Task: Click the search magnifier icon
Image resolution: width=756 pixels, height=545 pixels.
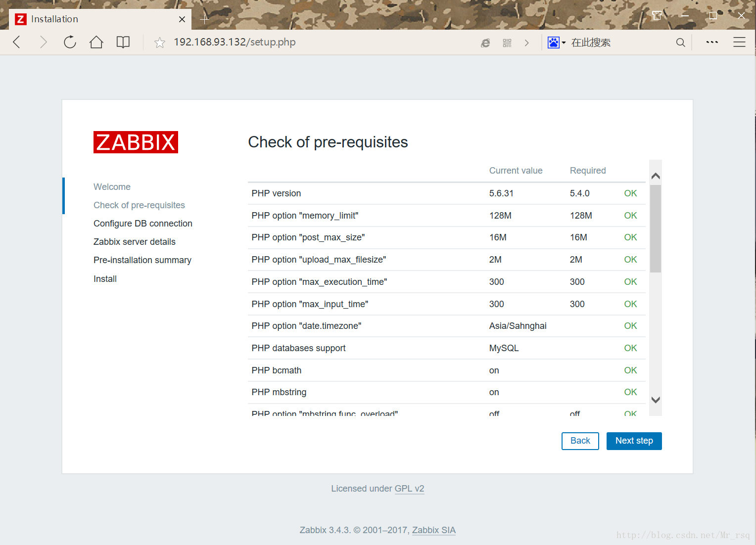Action: tap(681, 43)
